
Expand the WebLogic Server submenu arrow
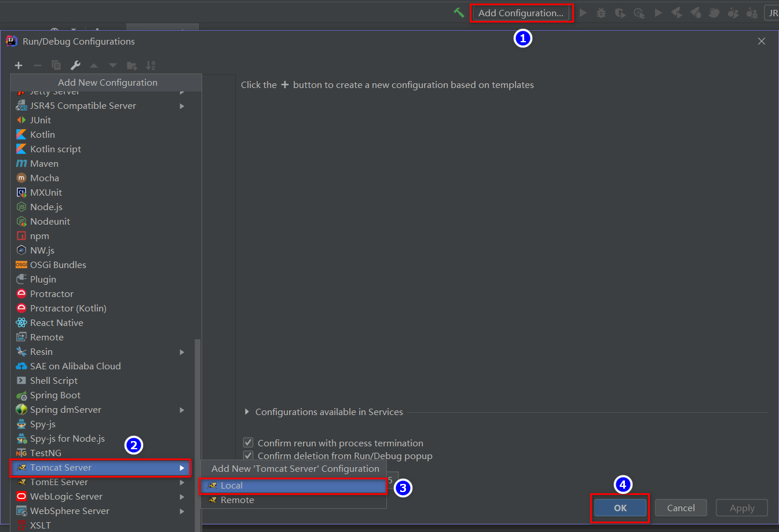click(182, 497)
